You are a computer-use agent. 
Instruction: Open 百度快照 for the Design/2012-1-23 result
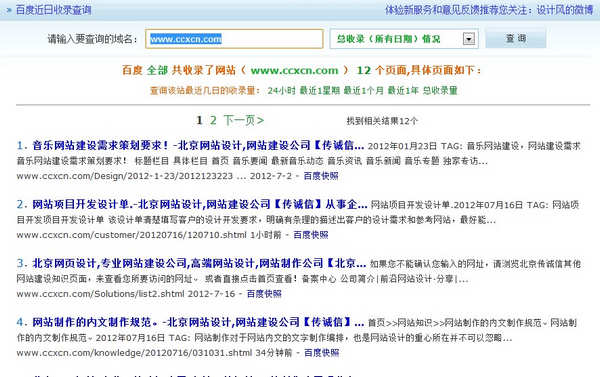321,176
